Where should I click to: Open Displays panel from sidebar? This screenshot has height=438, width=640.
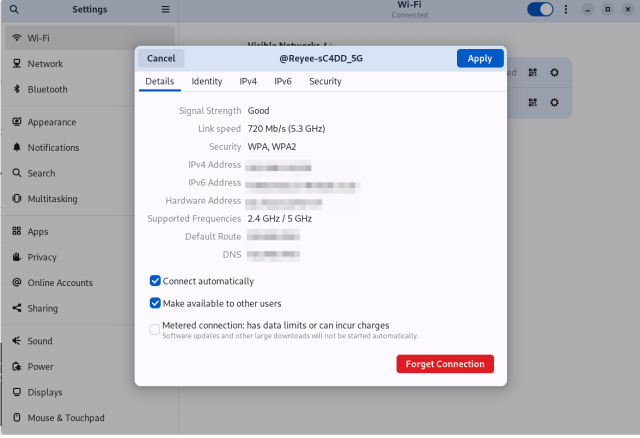point(45,392)
